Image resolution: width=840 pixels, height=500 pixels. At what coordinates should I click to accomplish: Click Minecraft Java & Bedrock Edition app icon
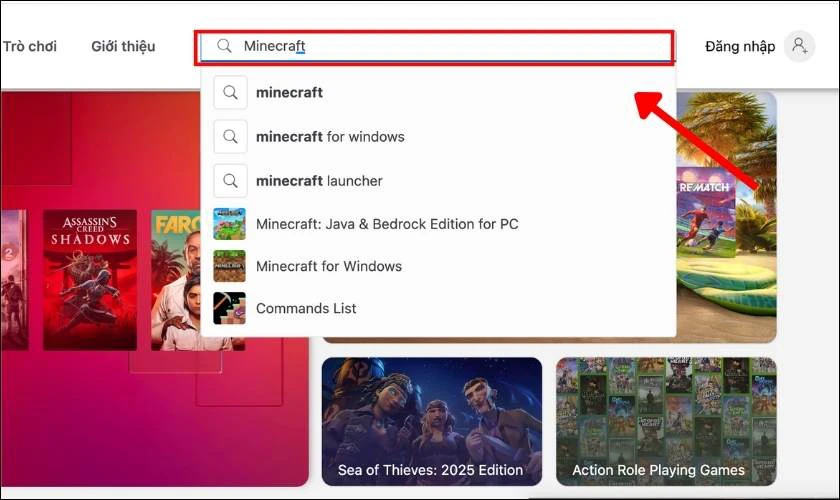pos(229,224)
